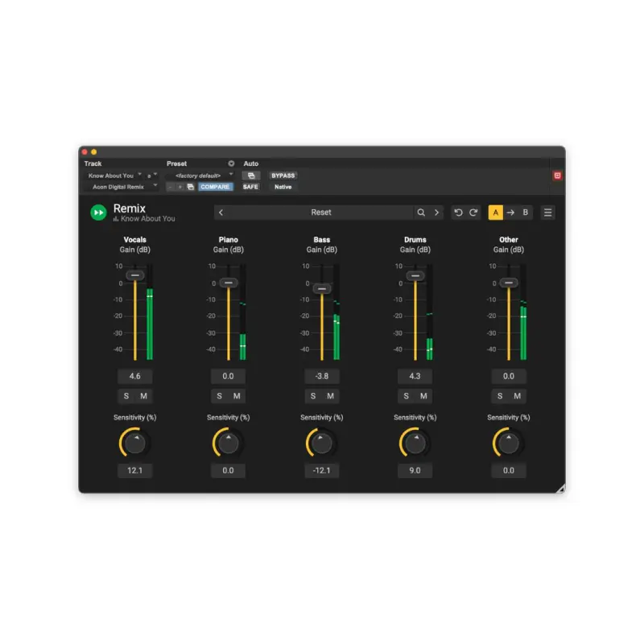This screenshot has height=644, width=644.
Task: Click the Drums sensitivity knob
Action: coord(415,444)
